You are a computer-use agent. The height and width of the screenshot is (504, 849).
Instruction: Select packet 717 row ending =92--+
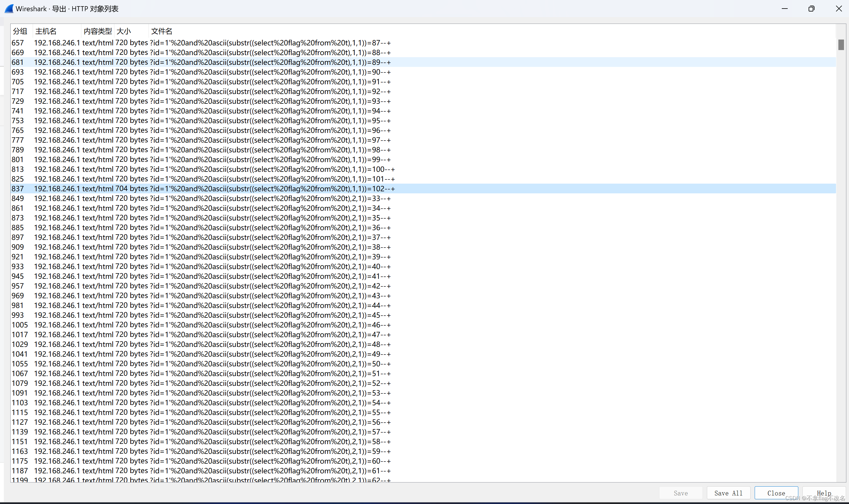point(423,91)
